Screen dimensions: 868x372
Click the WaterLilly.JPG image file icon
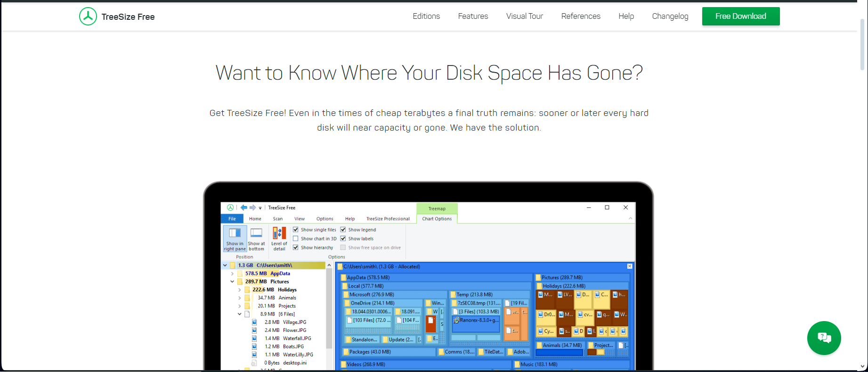(x=254, y=355)
